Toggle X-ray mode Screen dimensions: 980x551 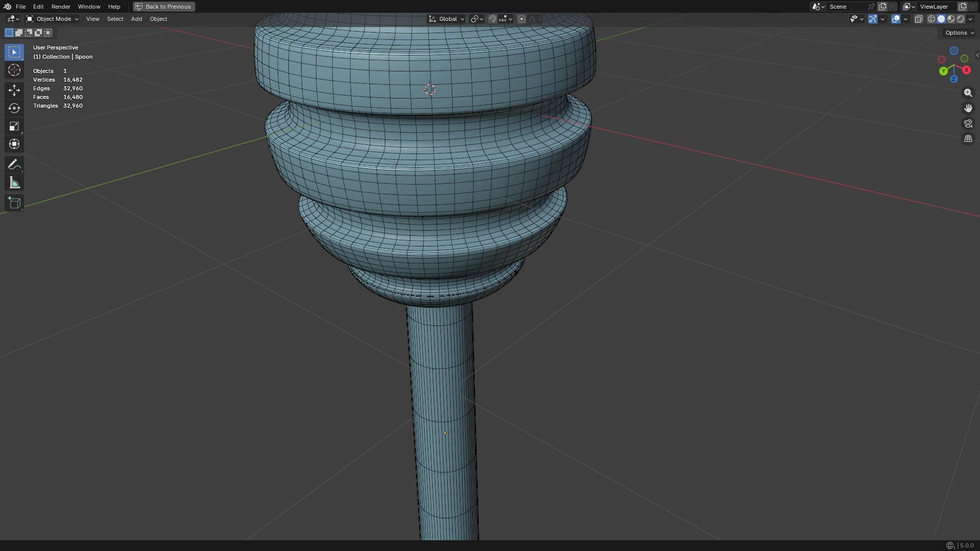pos(919,19)
